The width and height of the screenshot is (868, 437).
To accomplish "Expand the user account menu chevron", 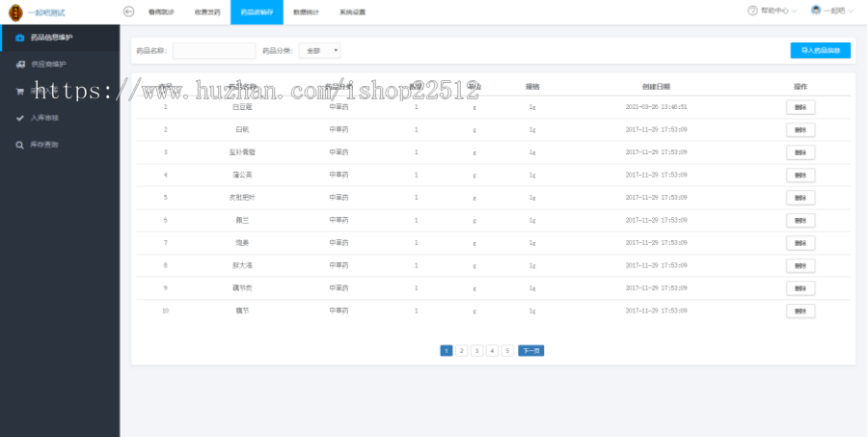I will pyautogui.click(x=852, y=12).
